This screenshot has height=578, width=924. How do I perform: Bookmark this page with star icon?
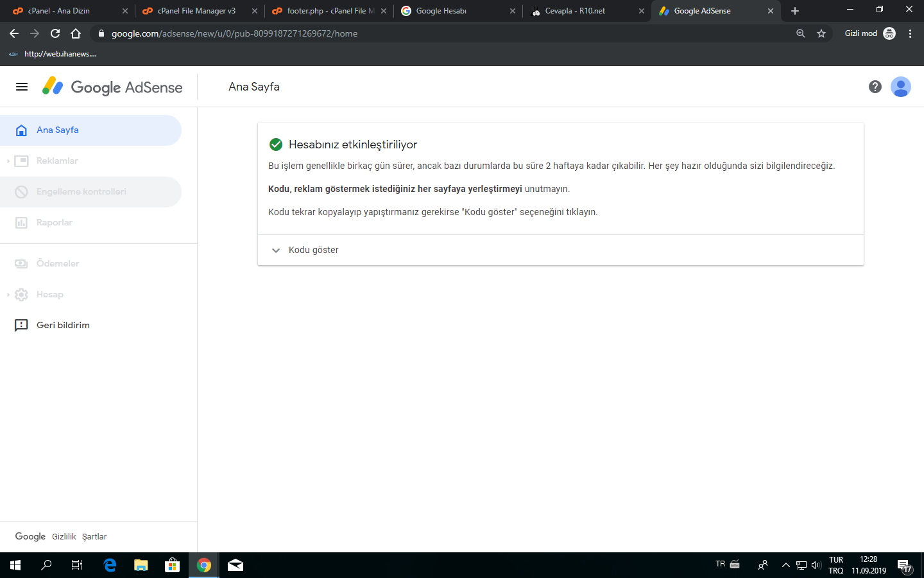[x=821, y=33]
